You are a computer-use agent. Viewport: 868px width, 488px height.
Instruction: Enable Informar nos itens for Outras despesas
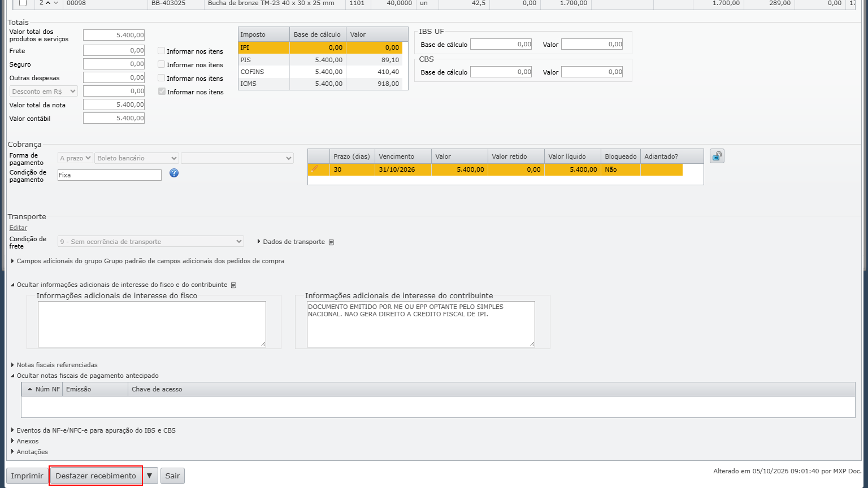tap(162, 78)
